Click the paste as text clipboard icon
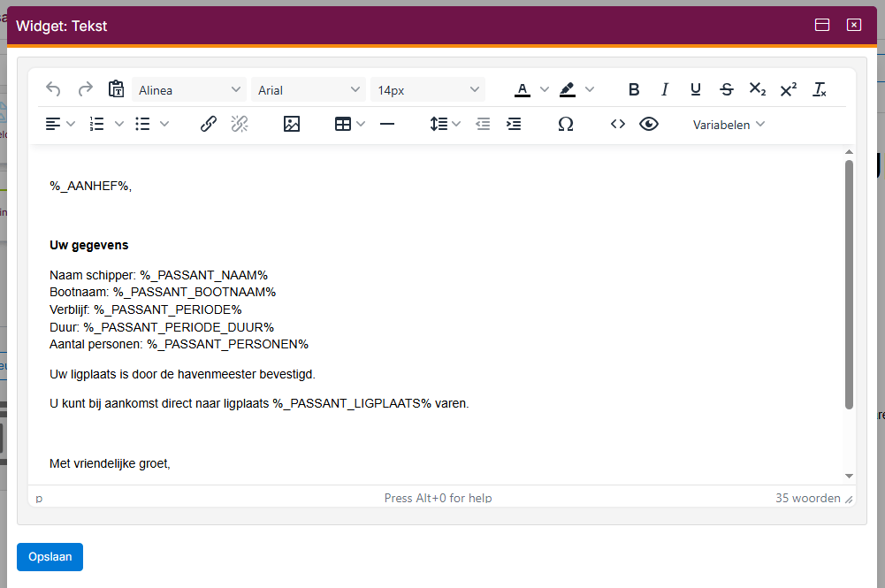The image size is (885, 588). [x=117, y=89]
